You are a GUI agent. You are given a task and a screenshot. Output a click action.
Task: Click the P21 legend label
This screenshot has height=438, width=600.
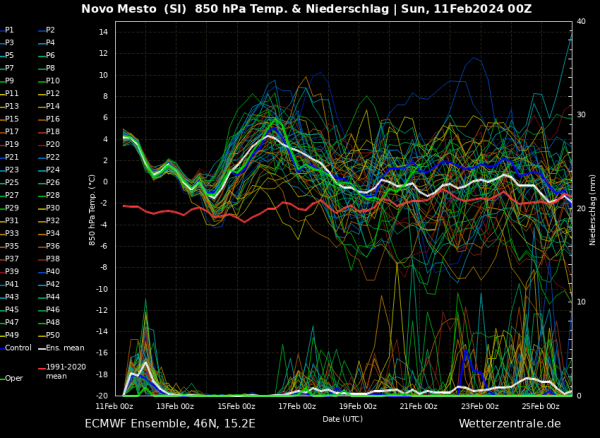click(9, 157)
